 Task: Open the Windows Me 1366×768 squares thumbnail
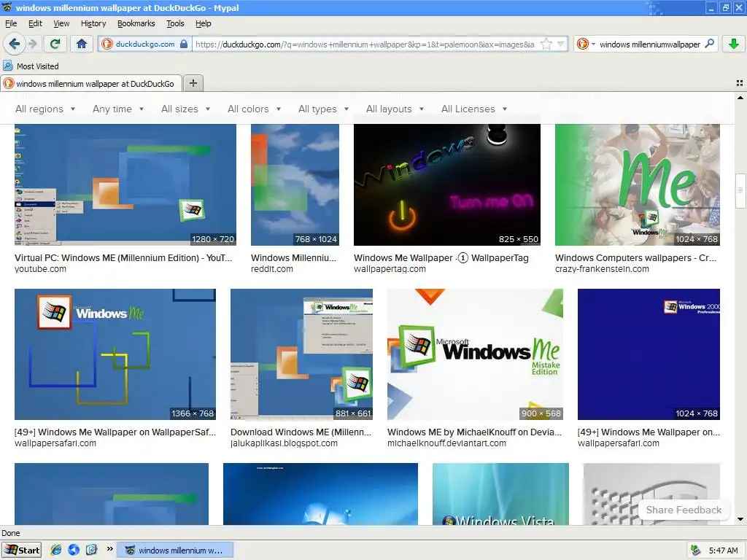point(115,354)
